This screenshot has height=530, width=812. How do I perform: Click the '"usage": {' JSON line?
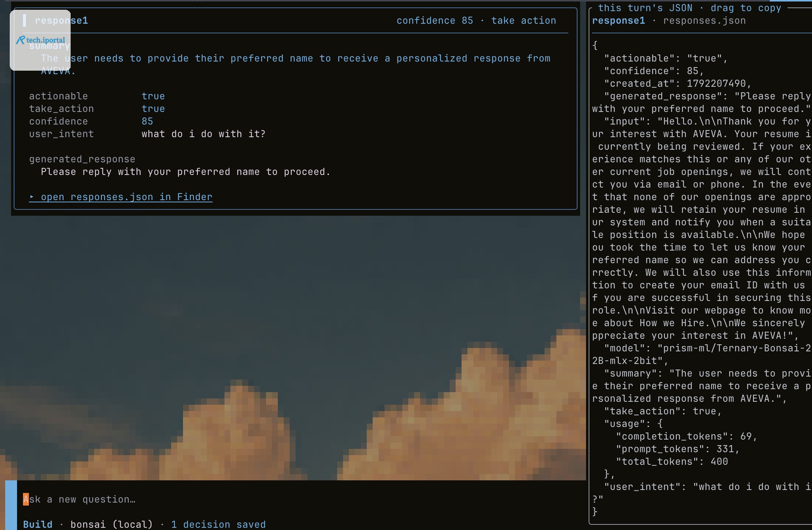[633, 424]
